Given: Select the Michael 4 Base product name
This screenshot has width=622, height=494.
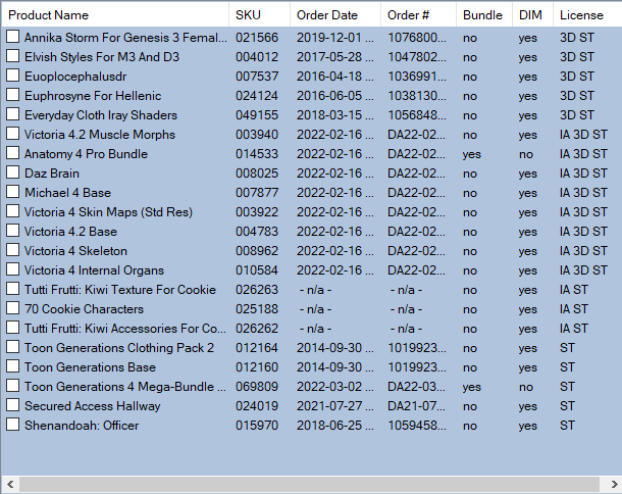Looking at the screenshot, I should (68, 192).
